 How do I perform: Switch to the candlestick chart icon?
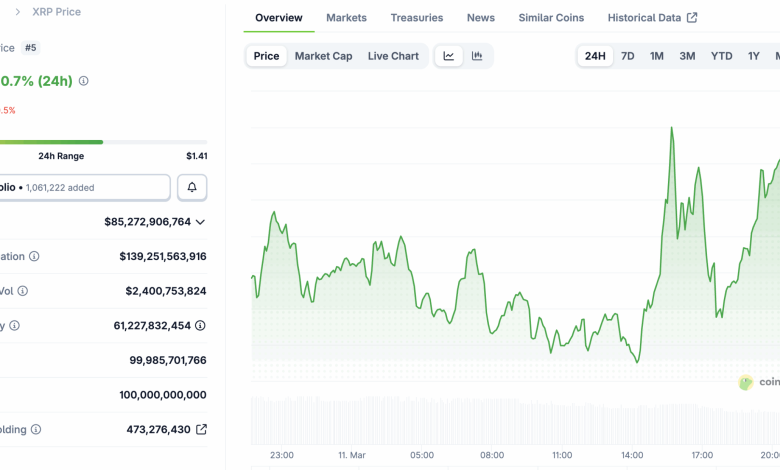pos(477,56)
